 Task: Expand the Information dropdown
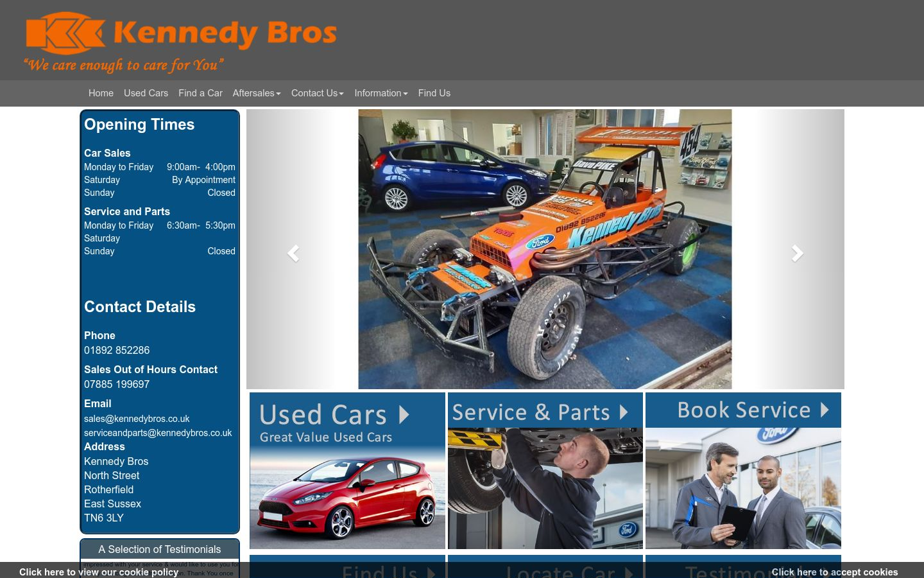pyautogui.click(x=381, y=93)
